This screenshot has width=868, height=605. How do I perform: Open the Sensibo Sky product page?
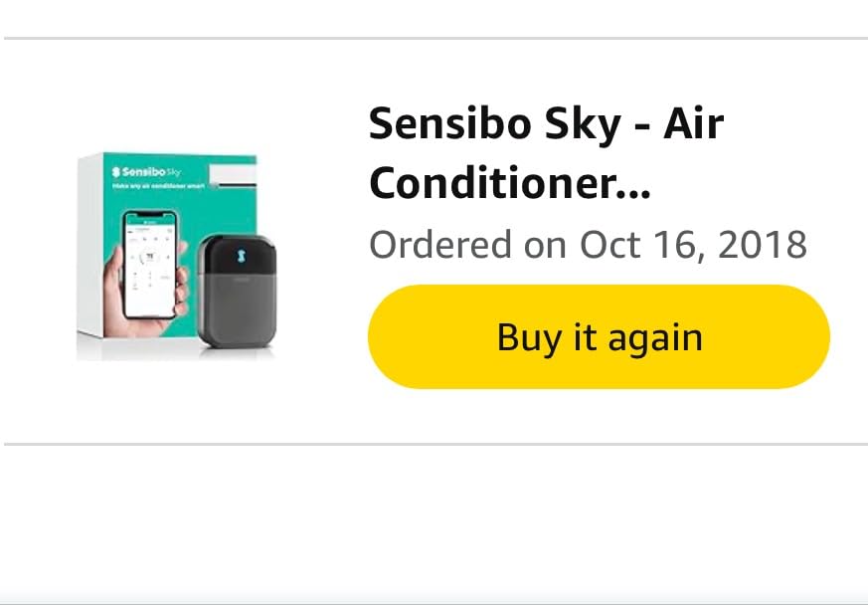tap(545, 151)
